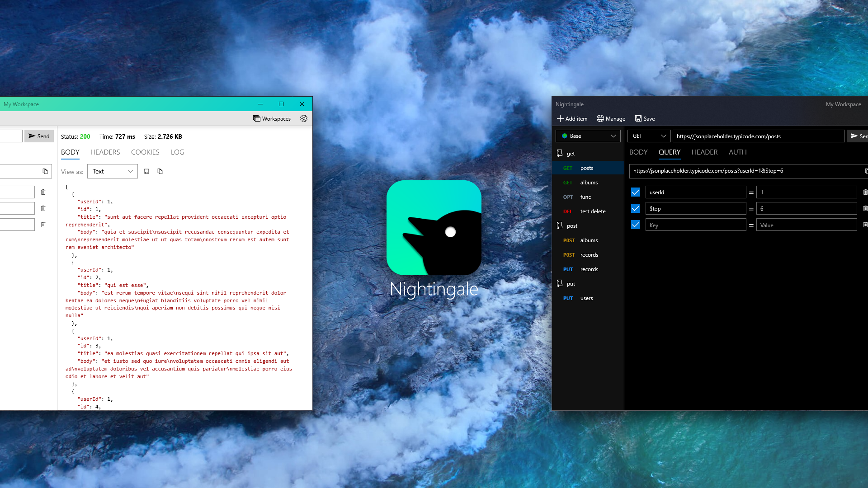868x488 pixels.
Task: Click the Add item plus icon
Action: pos(560,118)
